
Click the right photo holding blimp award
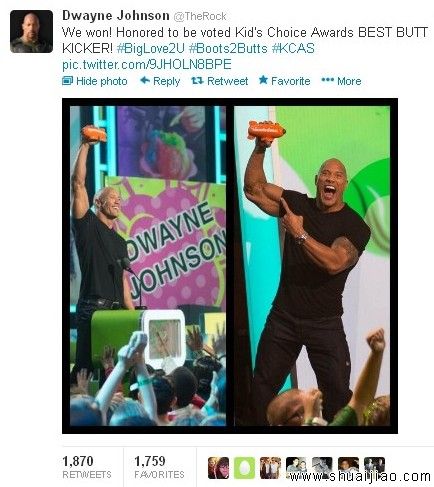tap(312, 266)
